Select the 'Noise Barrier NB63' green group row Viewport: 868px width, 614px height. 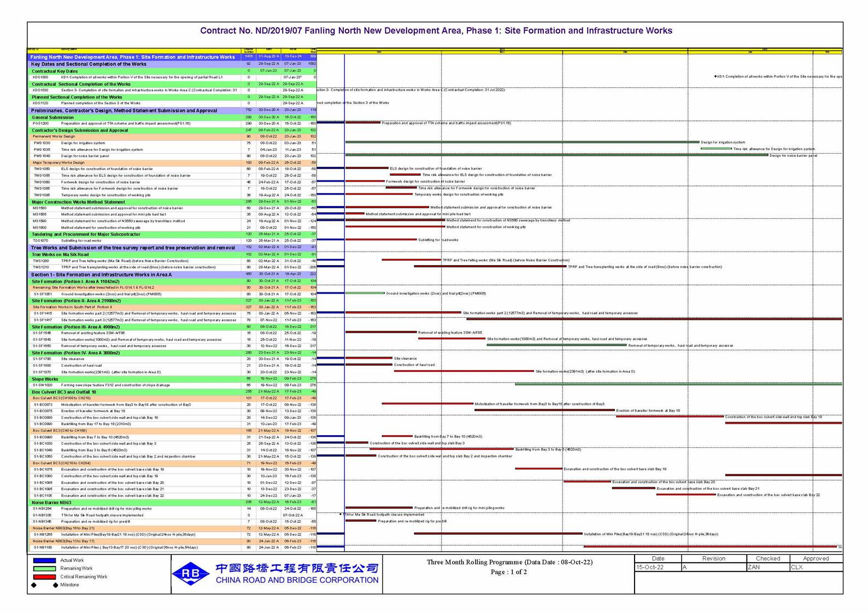(172, 502)
